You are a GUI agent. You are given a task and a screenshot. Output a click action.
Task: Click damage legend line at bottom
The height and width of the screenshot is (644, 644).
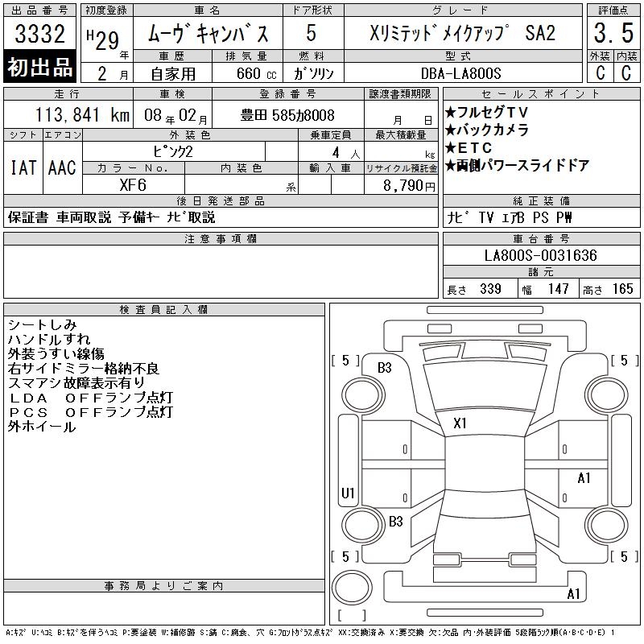[x=310, y=633]
